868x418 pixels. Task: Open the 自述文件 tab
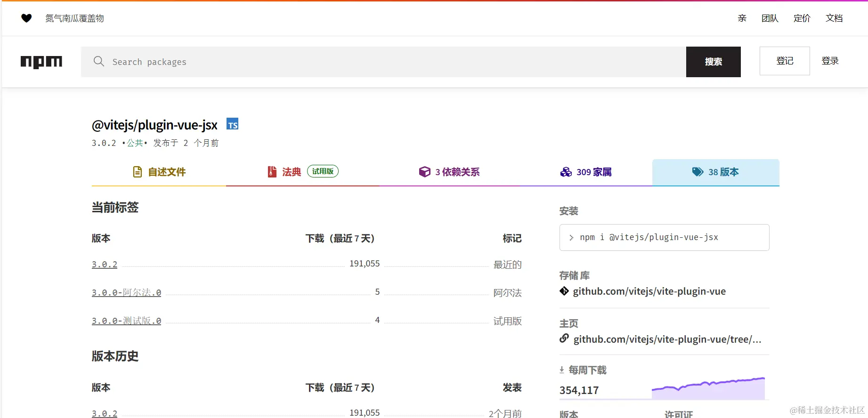(159, 172)
